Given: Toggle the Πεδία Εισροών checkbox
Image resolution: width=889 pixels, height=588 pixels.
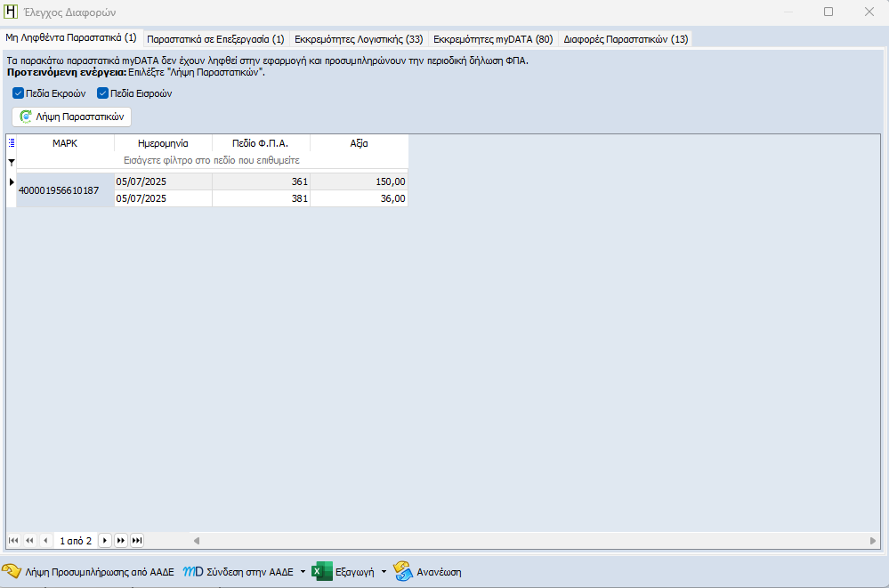Looking at the screenshot, I should pyautogui.click(x=102, y=93).
